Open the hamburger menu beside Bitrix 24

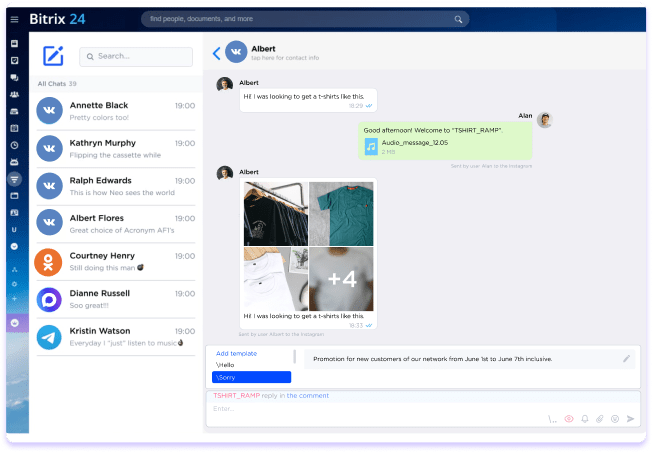tap(15, 19)
